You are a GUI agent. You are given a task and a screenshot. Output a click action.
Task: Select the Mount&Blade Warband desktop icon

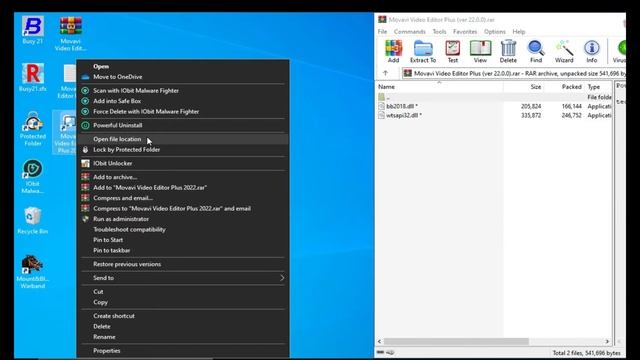(x=33, y=271)
